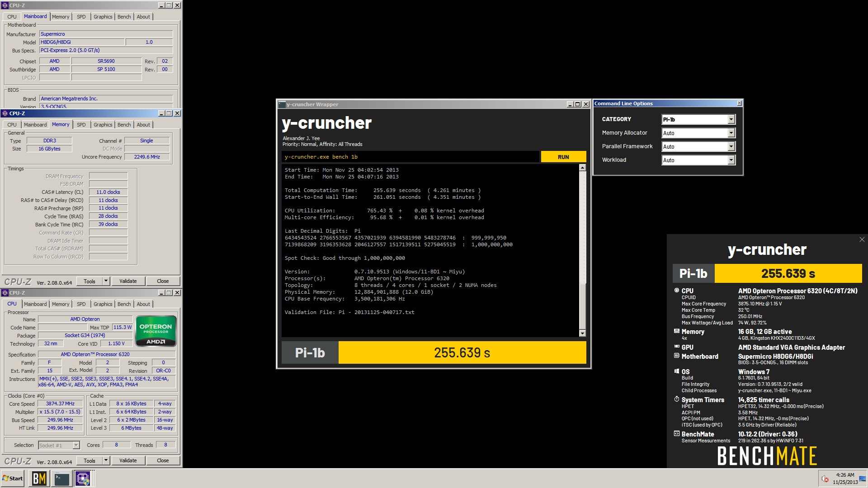Open About tab in CPU-Z Memory window
Viewport: 868px width, 488px height.
[143, 125]
